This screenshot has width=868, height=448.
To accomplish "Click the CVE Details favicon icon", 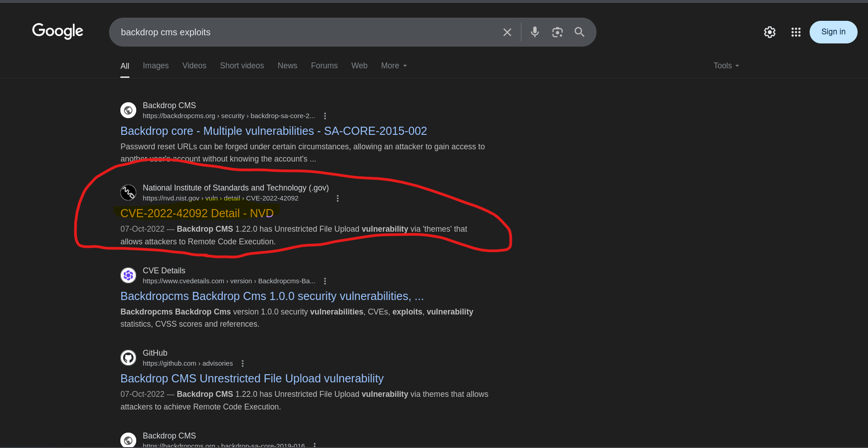I will tap(129, 275).
